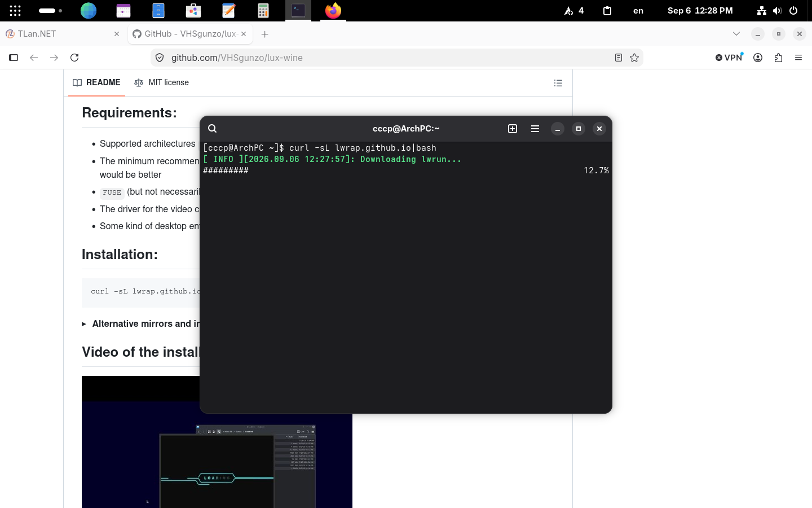
Task: Select the GitHub VHSgunzo/lux-wine browser tab
Action: click(x=190, y=34)
